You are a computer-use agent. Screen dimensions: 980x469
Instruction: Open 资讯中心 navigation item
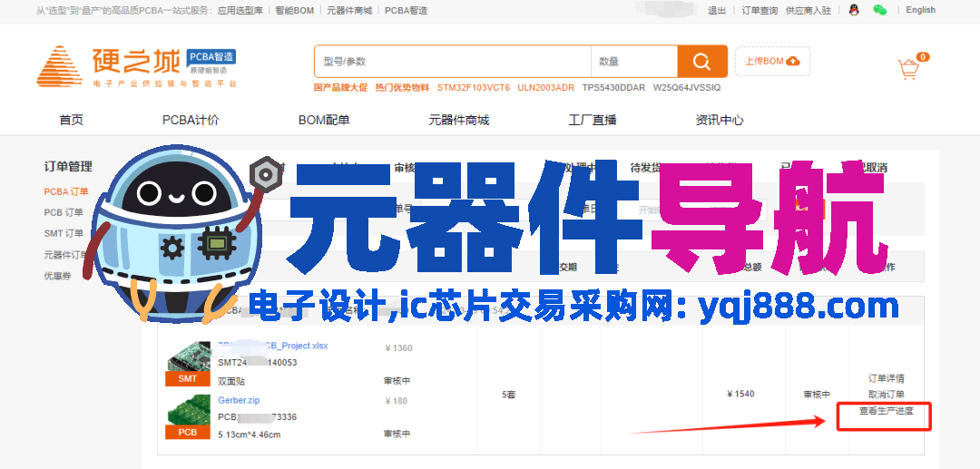720,120
